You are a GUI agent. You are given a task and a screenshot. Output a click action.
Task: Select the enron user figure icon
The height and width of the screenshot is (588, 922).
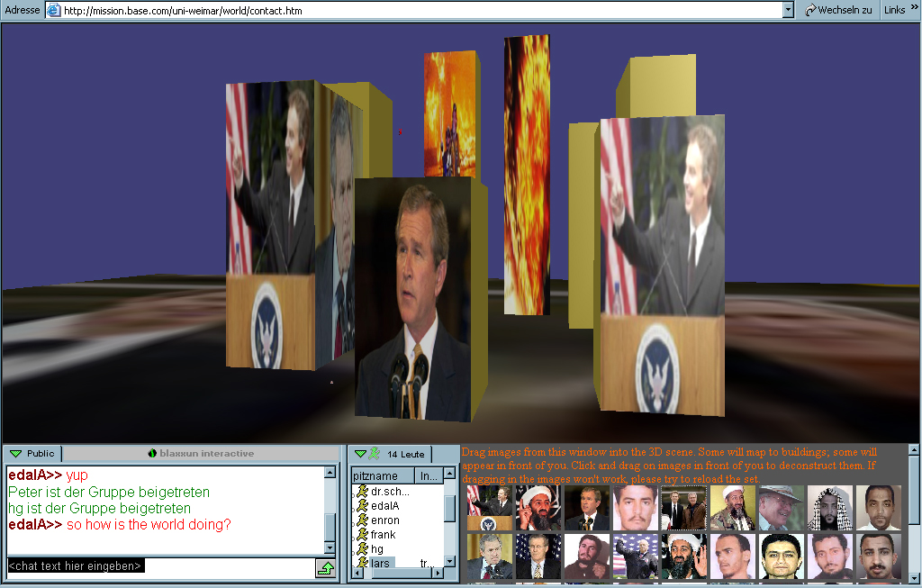[361, 520]
